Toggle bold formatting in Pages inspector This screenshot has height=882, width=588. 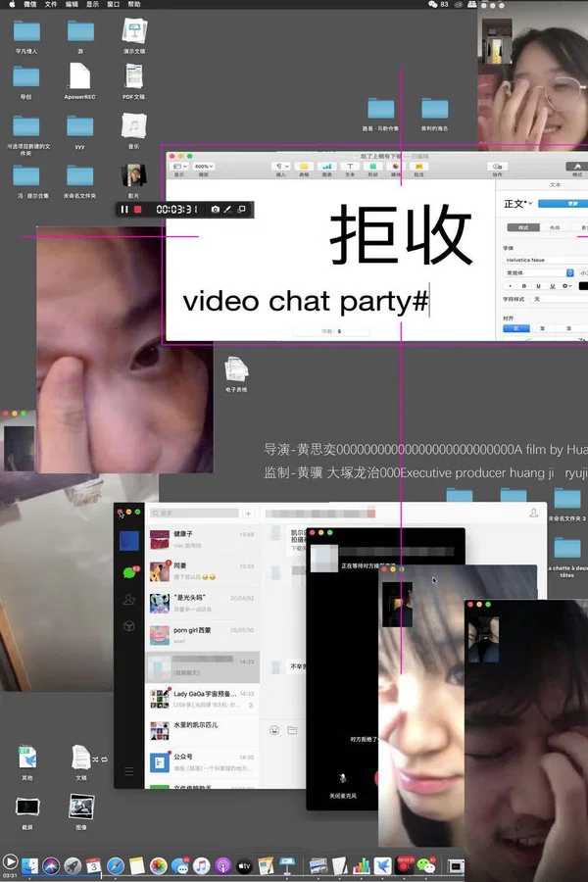pos(524,286)
